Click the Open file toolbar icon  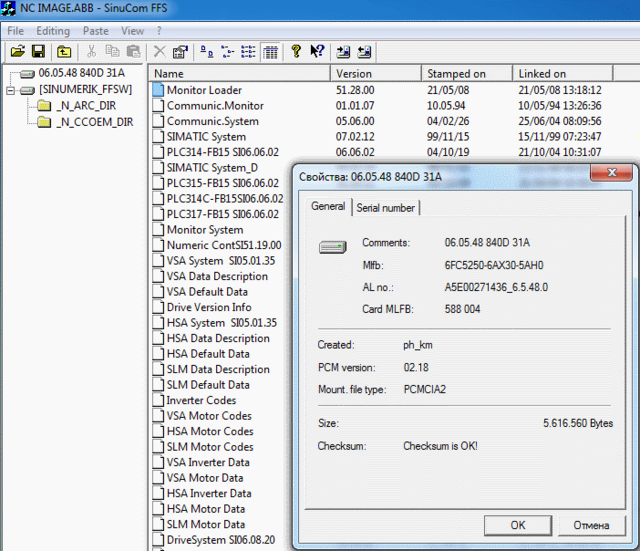(18, 52)
